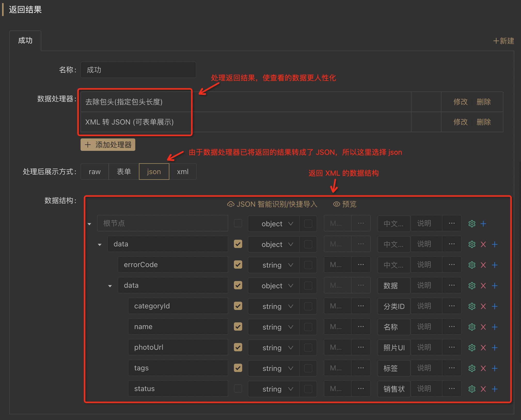Add sibling node after name field
The height and width of the screenshot is (420, 521).
tap(494, 327)
